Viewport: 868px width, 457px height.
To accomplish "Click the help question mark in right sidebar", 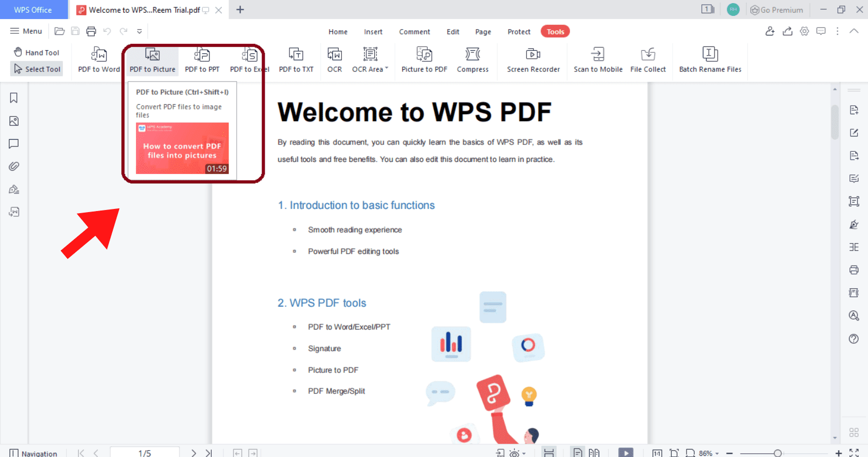I will click(x=854, y=339).
